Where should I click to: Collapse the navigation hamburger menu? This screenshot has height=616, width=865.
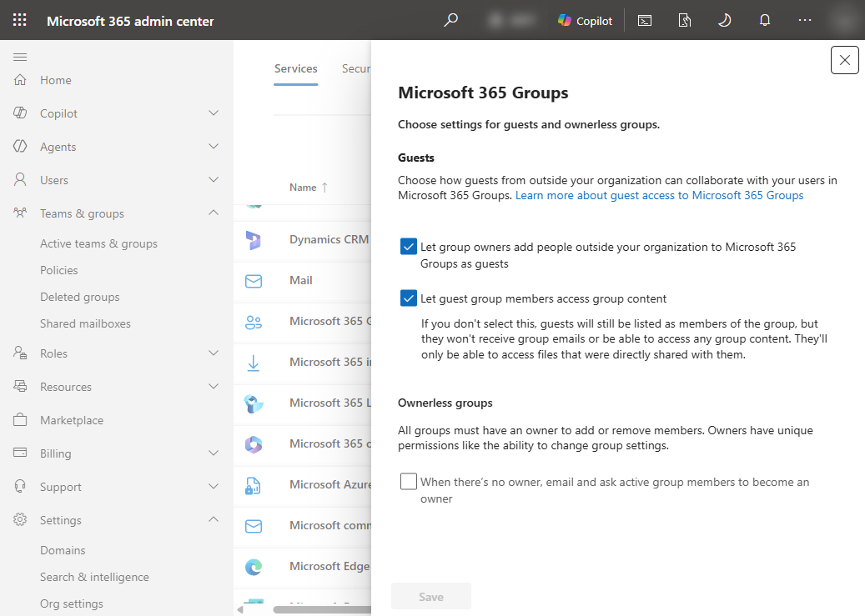[20, 57]
